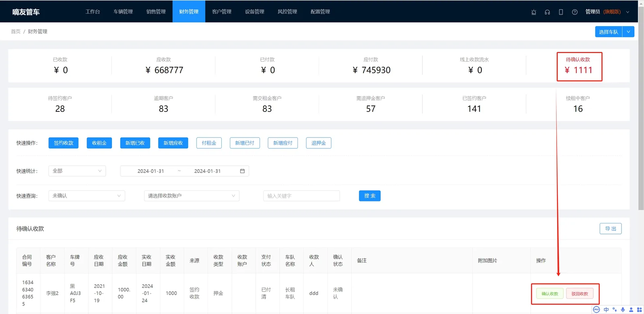Image resolution: width=644 pixels, height=314 pixels.
Task: Click the 新增已收 button
Action: click(135, 143)
